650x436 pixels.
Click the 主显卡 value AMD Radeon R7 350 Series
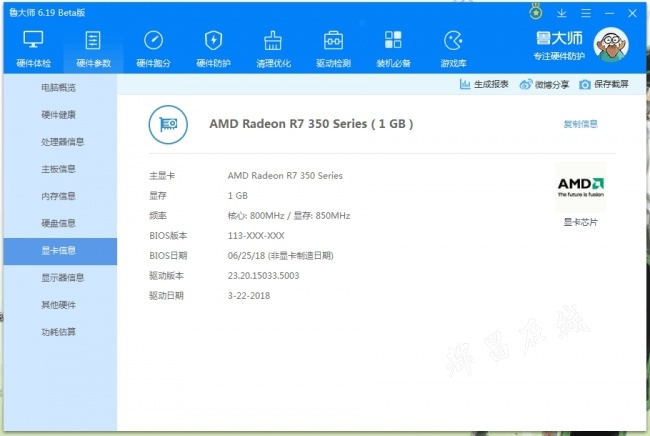click(285, 176)
